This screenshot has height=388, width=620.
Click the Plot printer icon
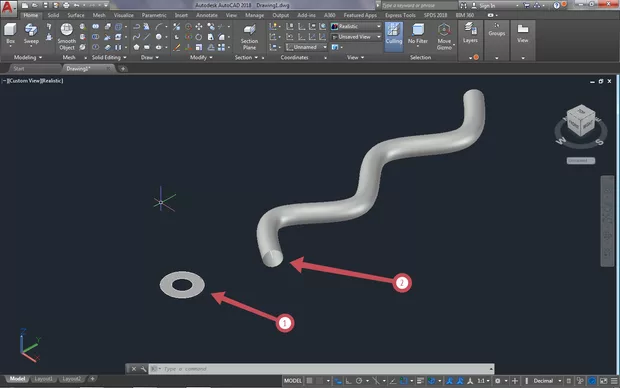click(66, 5)
